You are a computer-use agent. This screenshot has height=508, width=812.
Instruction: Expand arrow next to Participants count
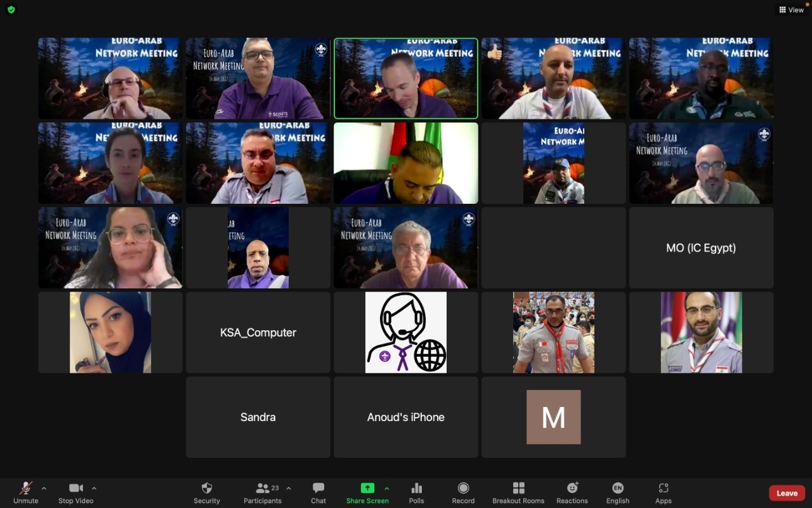pyautogui.click(x=289, y=488)
